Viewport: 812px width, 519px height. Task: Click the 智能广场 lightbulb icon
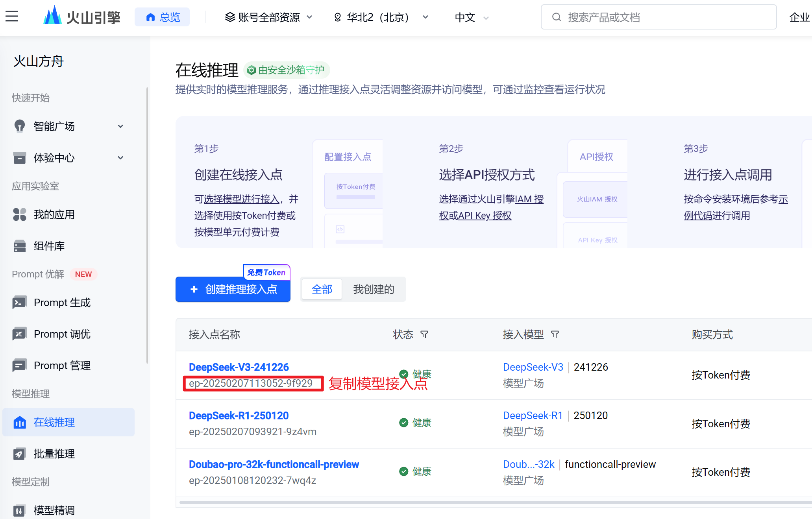tap(19, 126)
